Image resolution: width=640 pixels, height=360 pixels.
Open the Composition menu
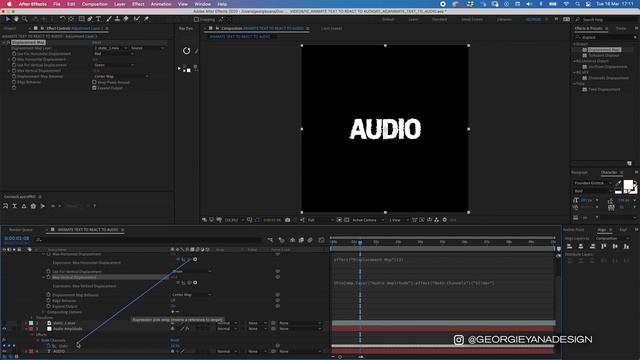pos(95,4)
